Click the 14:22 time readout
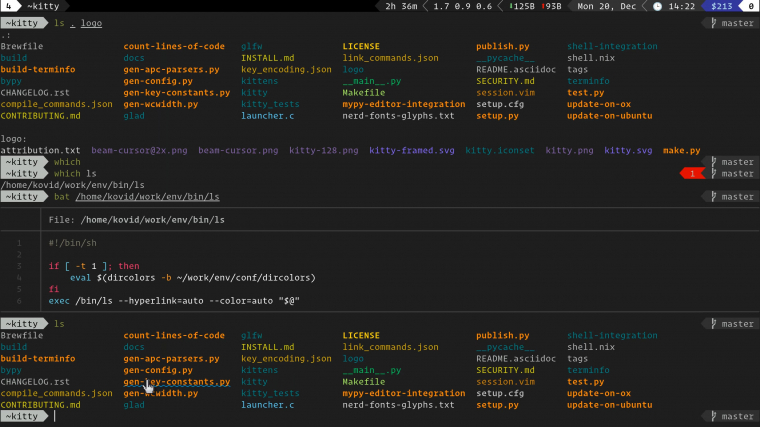Viewport: 760px width, 427px height. tap(681, 6)
